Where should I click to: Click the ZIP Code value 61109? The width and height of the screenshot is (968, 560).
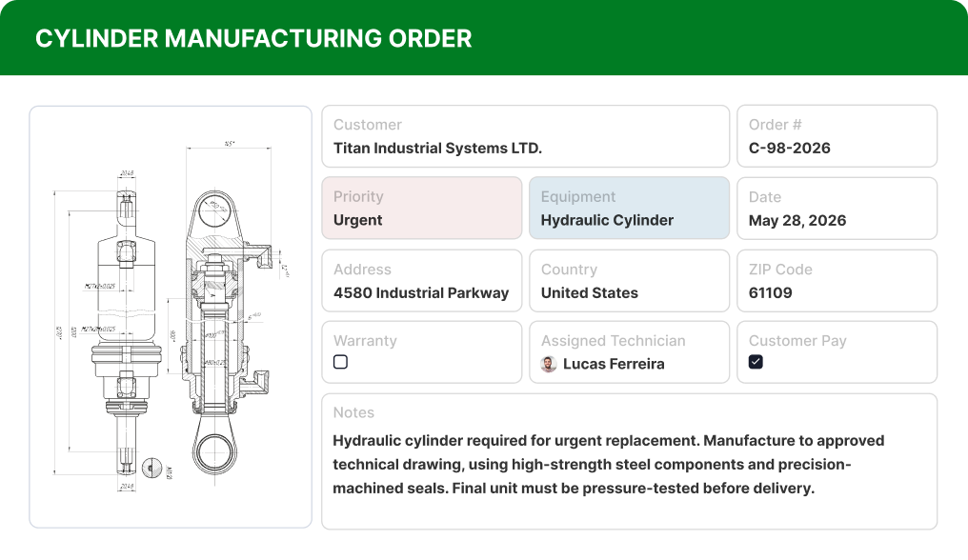(x=770, y=292)
